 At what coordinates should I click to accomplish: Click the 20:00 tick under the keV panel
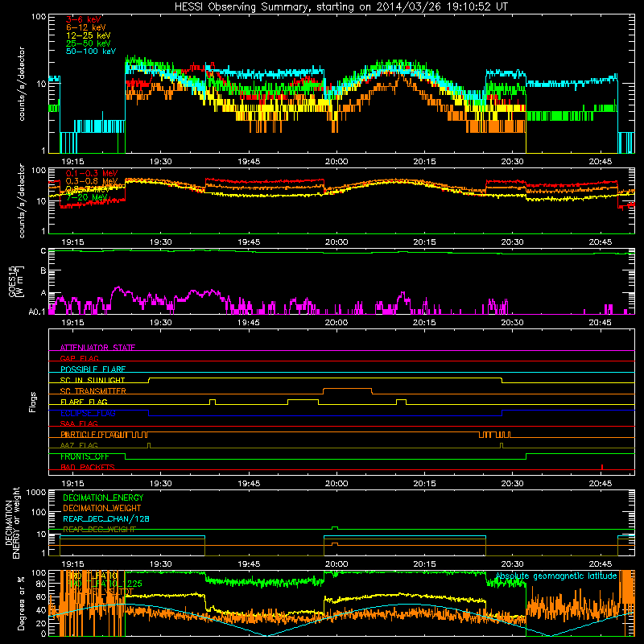(x=336, y=162)
